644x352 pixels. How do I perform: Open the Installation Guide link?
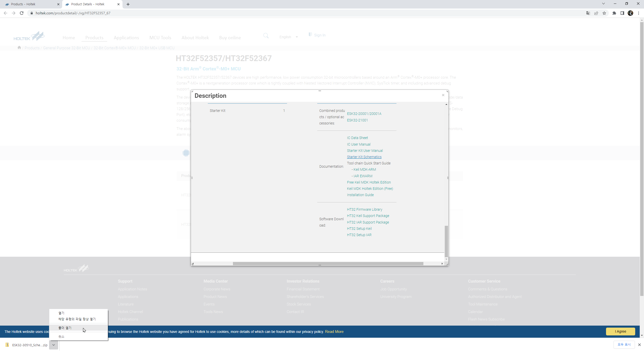point(360,195)
